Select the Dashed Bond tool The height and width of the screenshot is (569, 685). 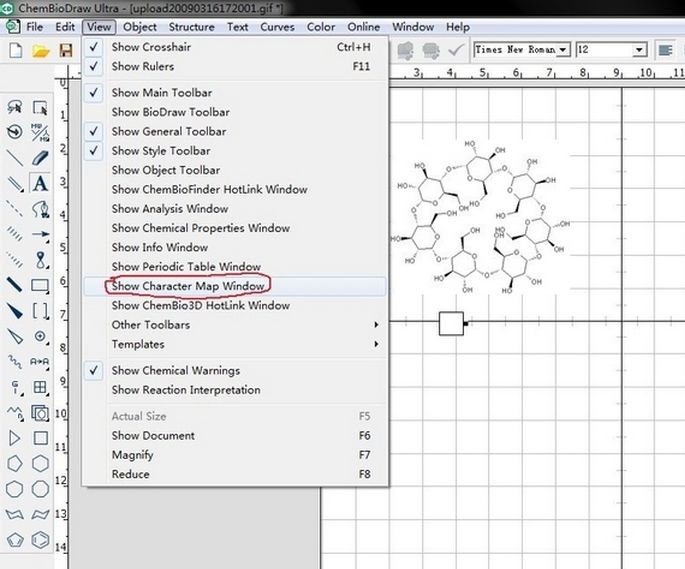(14, 209)
